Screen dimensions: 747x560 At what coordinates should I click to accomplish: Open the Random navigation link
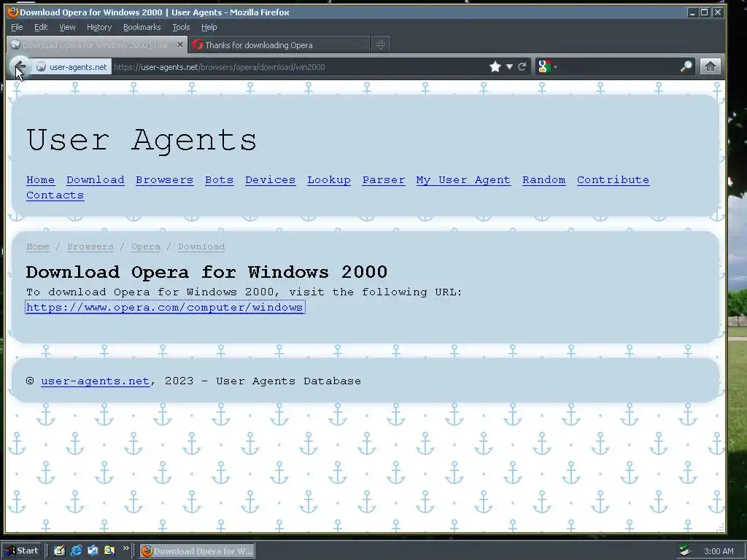coord(543,180)
